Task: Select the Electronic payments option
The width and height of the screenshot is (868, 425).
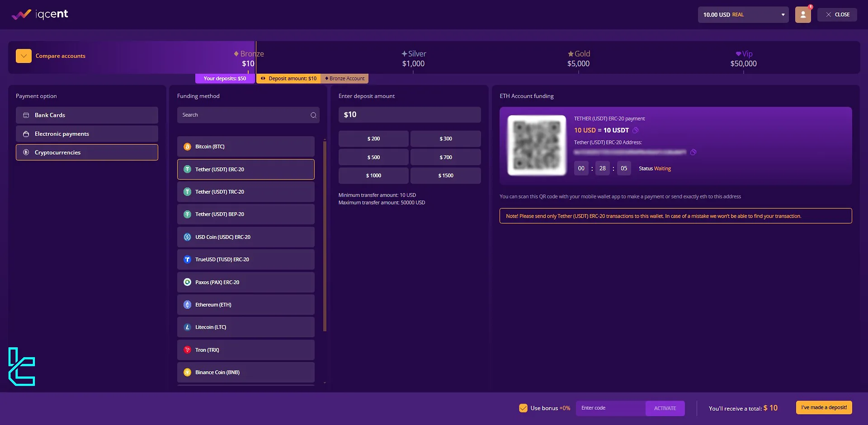Action: click(x=87, y=134)
